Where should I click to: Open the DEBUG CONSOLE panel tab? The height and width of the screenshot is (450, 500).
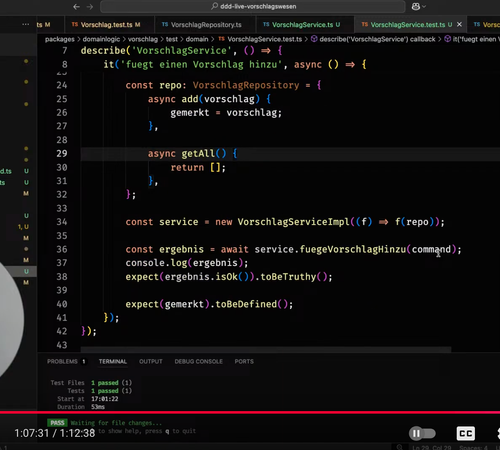[x=199, y=362]
